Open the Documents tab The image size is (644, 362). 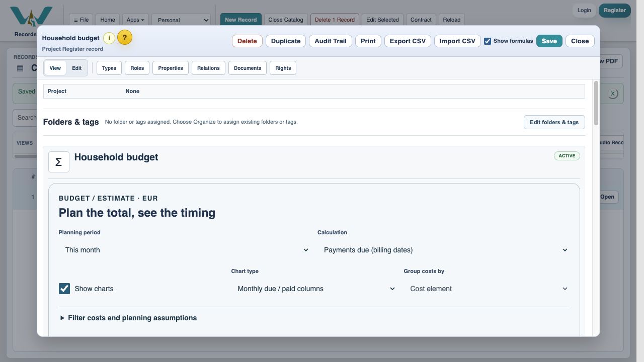(248, 68)
